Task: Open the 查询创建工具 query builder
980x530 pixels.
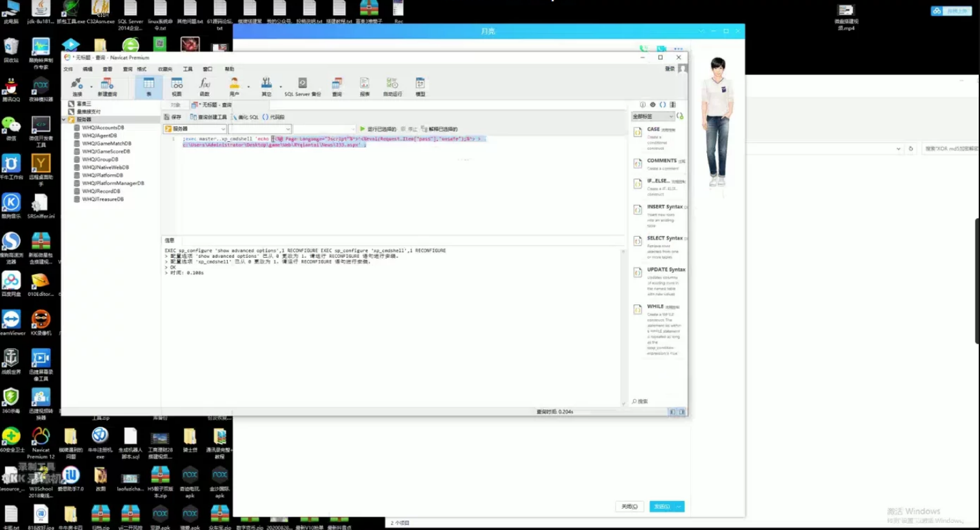Action: 208,117
